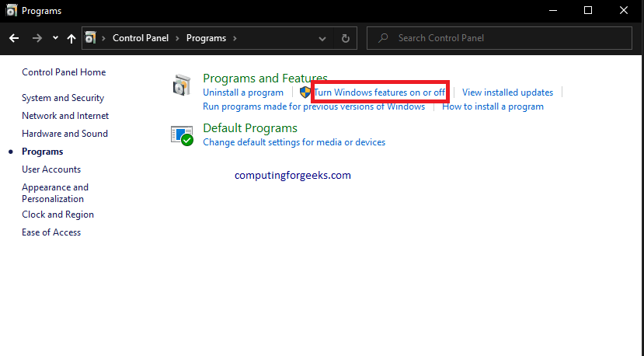Click the search magnifier icon

[x=383, y=38]
